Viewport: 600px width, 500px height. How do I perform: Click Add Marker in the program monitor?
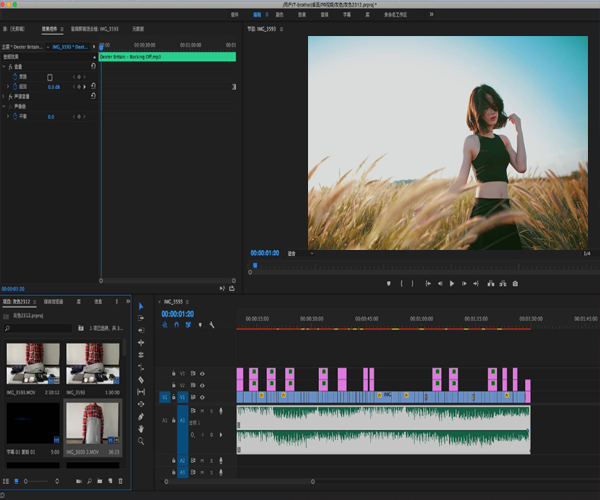(388, 283)
